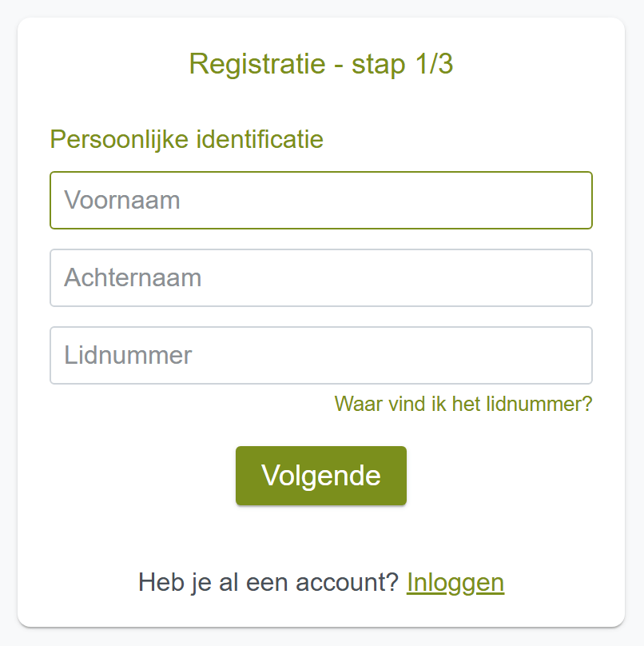Image resolution: width=644 pixels, height=646 pixels.
Task: Submit step 1 with Volgende
Action: tap(321, 476)
